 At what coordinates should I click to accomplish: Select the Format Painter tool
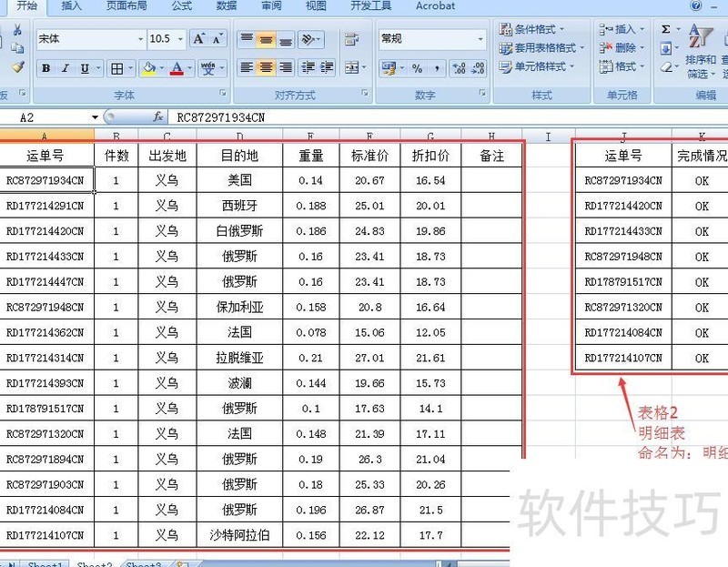tap(16, 66)
